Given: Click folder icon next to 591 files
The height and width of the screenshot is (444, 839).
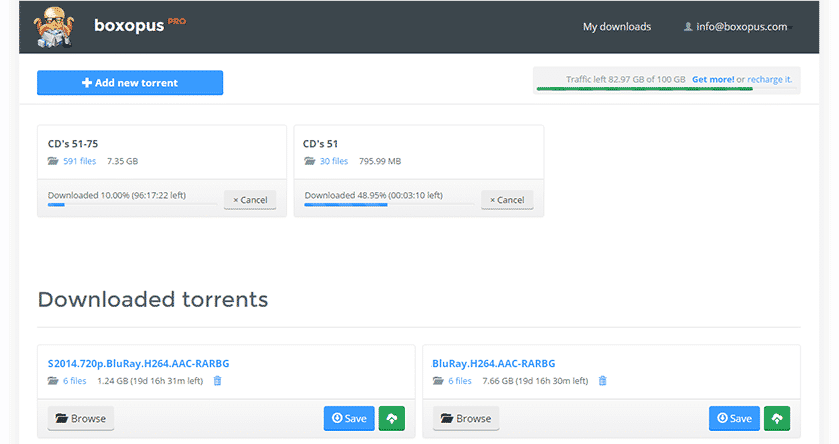Looking at the screenshot, I should [53, 161].
